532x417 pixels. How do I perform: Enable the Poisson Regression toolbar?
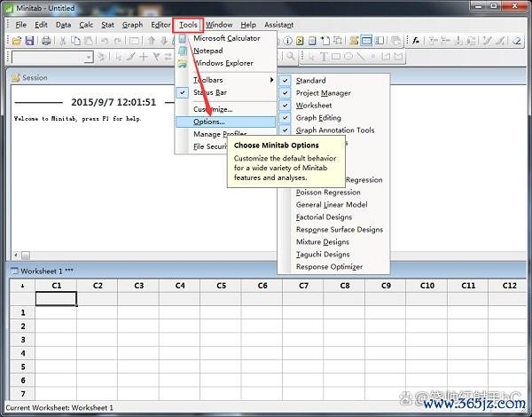pos(328,193)
